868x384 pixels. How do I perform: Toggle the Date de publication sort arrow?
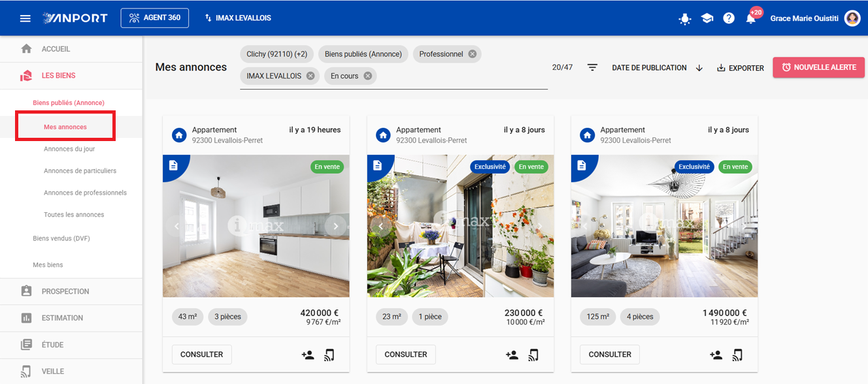(699, 68)
